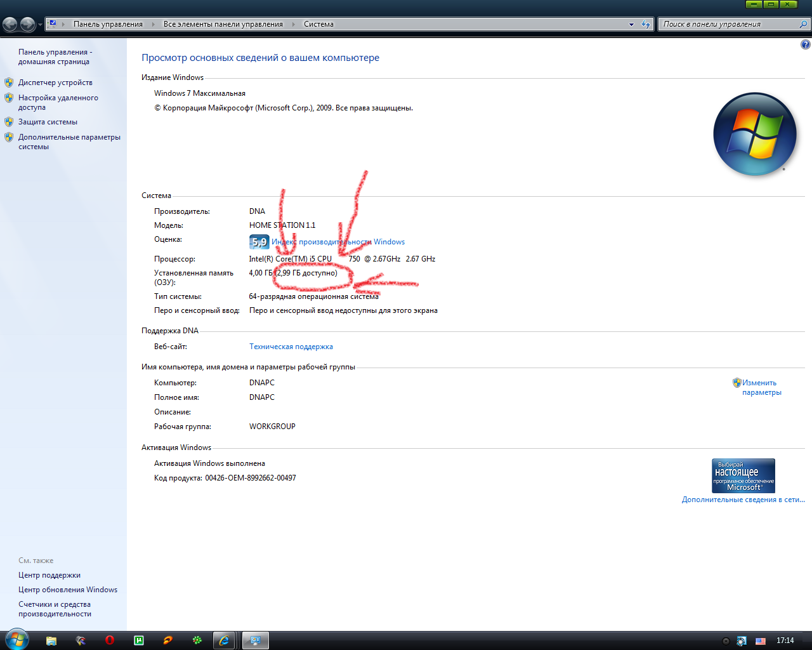
Task: Click the 5,9 performance score badge
Action: click(x=259, y=242)
